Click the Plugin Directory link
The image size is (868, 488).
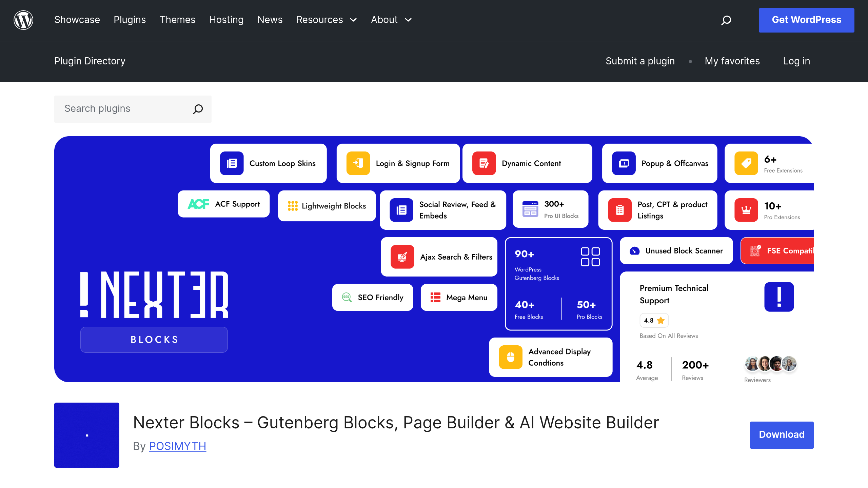click(90, 61)
